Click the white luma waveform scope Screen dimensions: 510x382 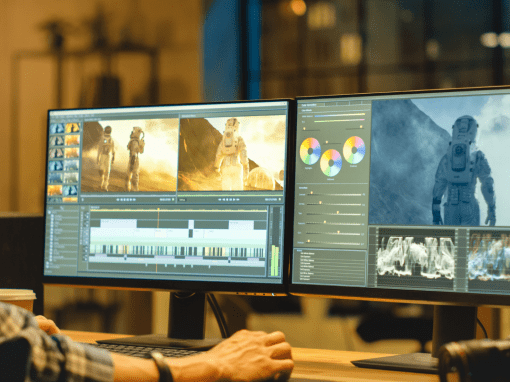tap(416, 257)
